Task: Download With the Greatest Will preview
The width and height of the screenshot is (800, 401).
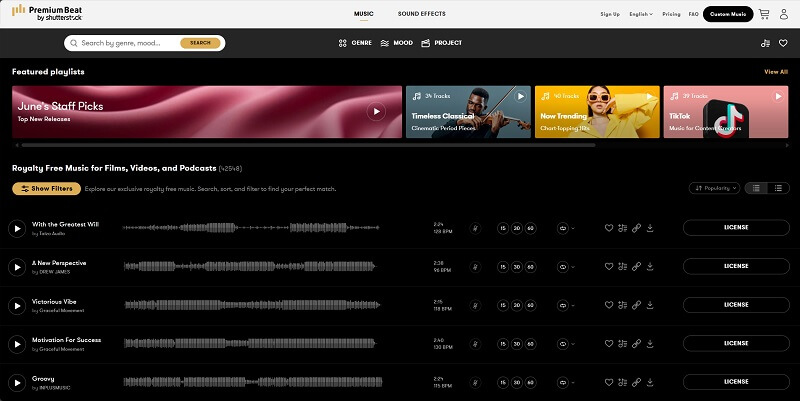Action: (650, 228)
